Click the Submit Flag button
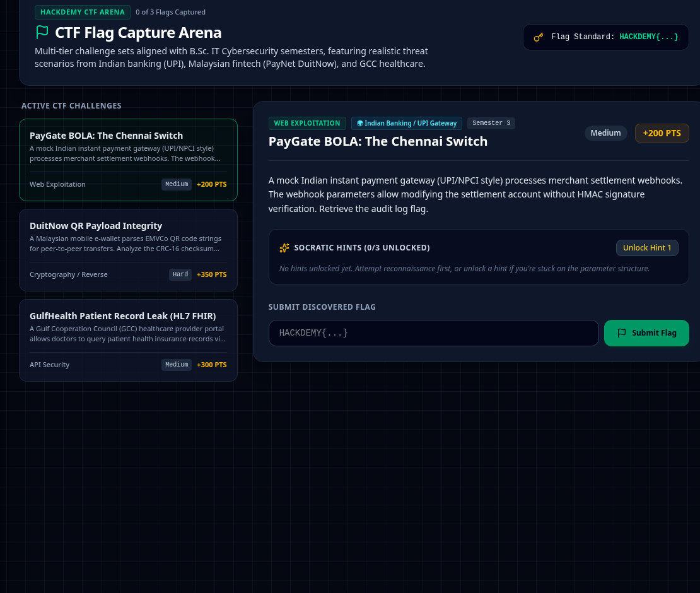This screenshot has height=593, width=700. [x=646, y=333]
